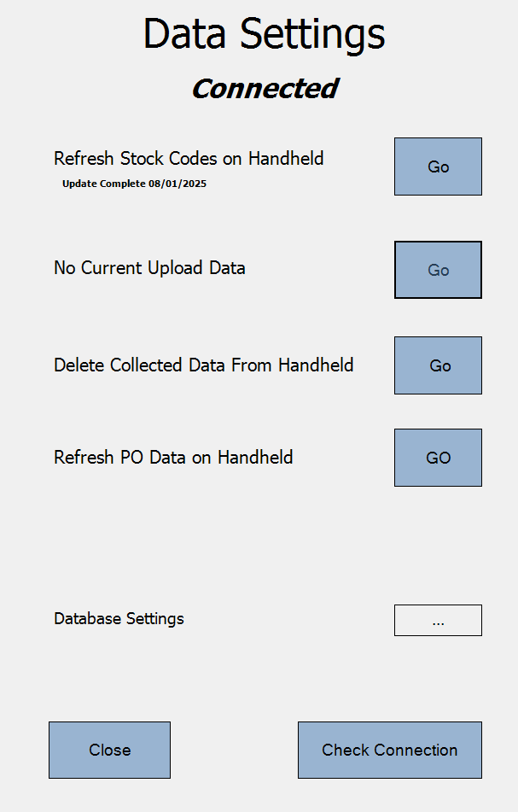Open database configuration via the three-dots button
The image size is (518, 812).
(438, 621)
